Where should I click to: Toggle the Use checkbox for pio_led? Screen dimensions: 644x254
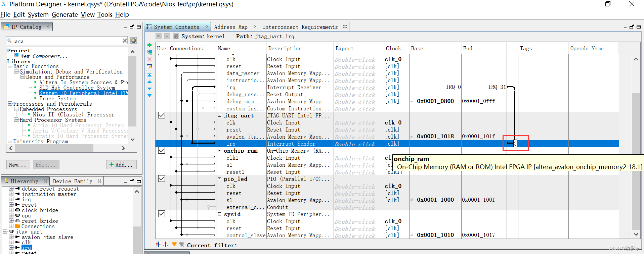[x=162, y=179]
